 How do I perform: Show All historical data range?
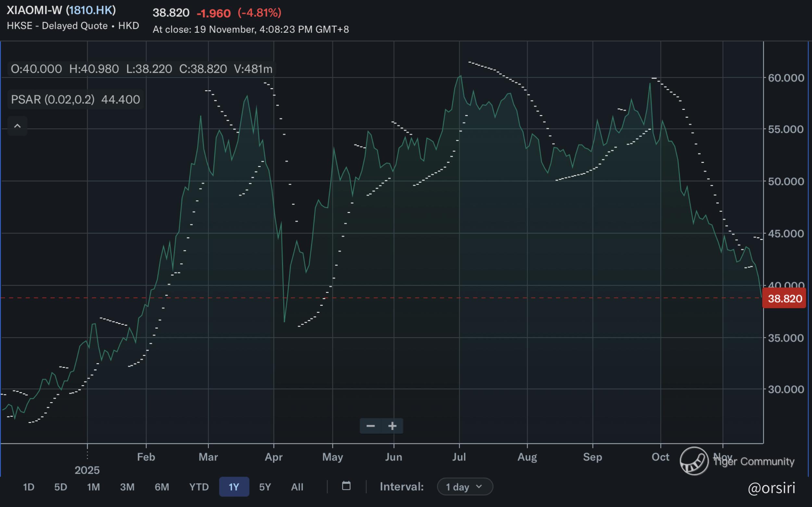coord(297,487)
